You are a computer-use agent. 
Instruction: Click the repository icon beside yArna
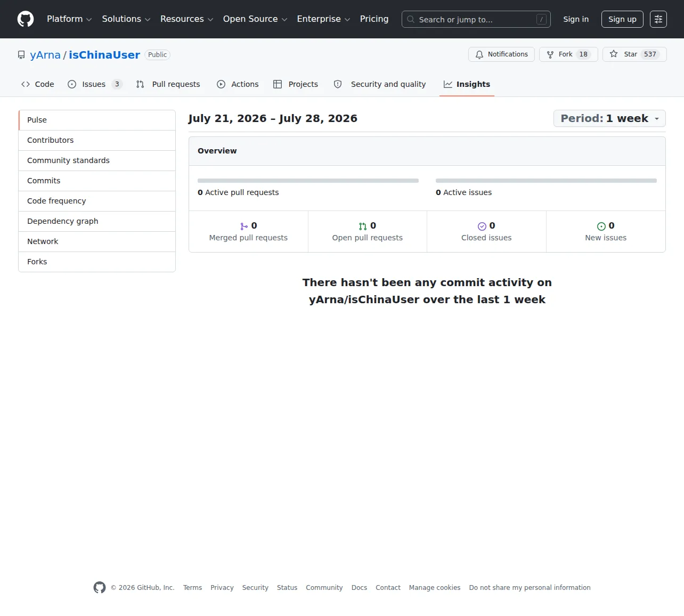tap(21, 55)
